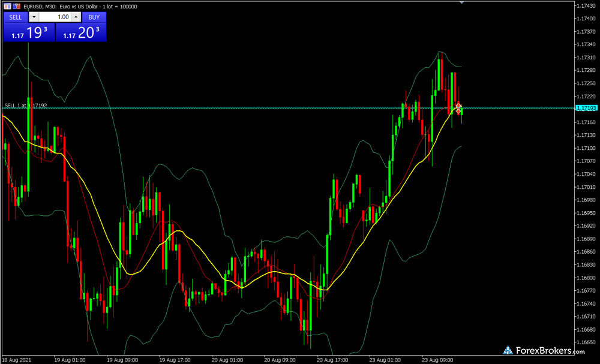600x364 pixels.
Task: Decrease lot volume with the down arrow
Action: [x=34, y=17]
